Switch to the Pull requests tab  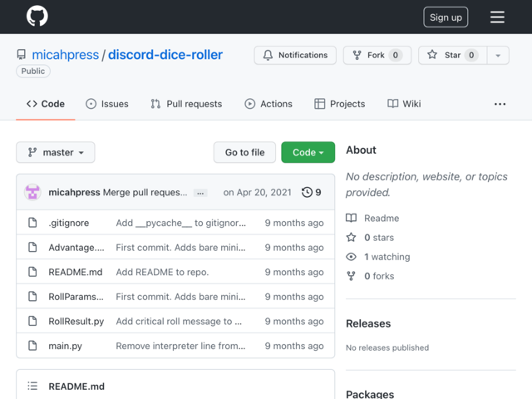pyautogui.click(x=186, y=104)
